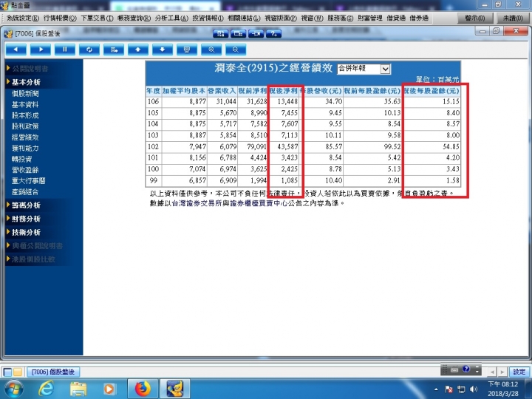Open the 系統設定 menu

coord(23,18)
